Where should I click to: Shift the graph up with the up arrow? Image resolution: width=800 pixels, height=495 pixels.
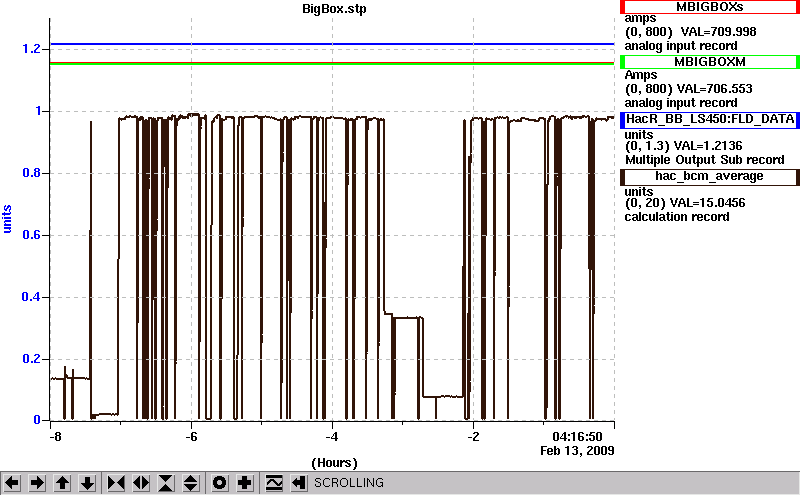click(62, 483)
